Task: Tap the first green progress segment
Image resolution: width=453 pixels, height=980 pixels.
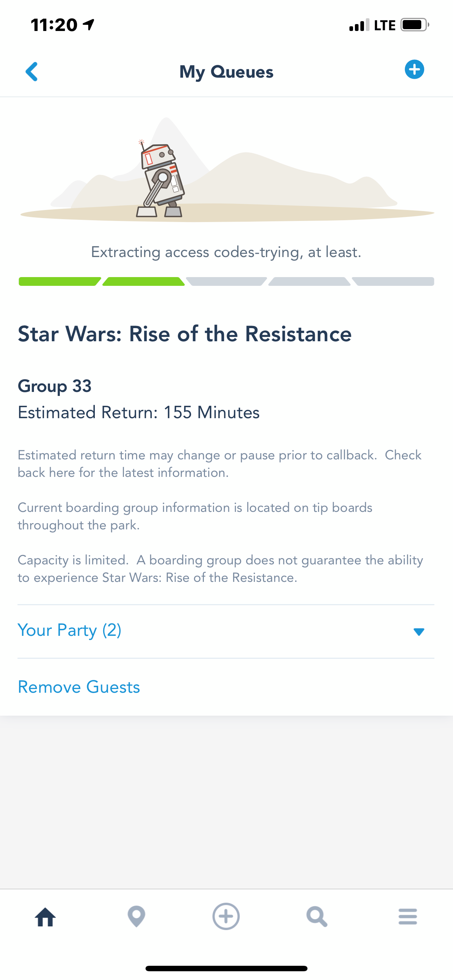Action: point(59,281)
